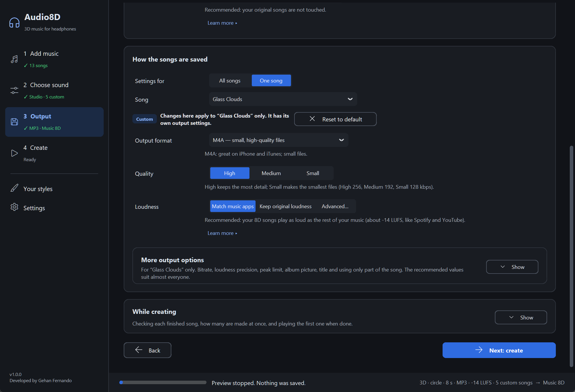Click the vertical scrollbar thumb
The image size is (575, 392).
pos(572,256)
